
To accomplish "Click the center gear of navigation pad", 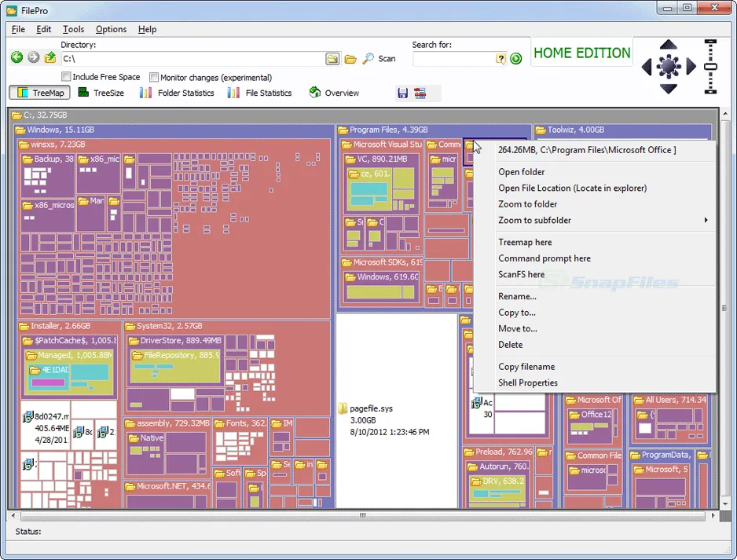I will point(669,67).
